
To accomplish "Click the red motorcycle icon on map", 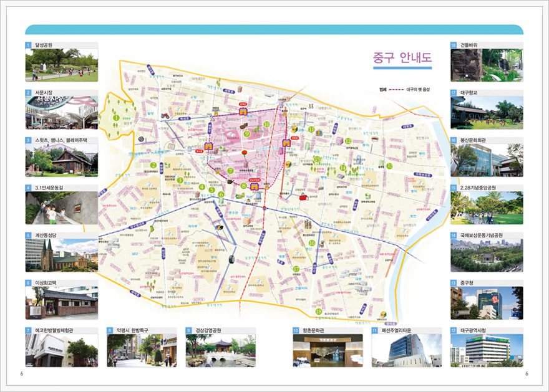I will 165,115.
